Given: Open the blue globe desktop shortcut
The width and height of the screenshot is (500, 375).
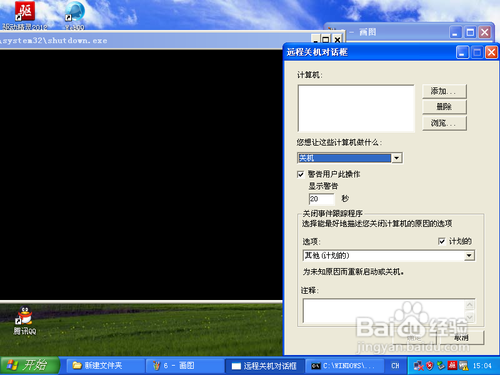Looking at the screenshot, I should click(75, 15).
